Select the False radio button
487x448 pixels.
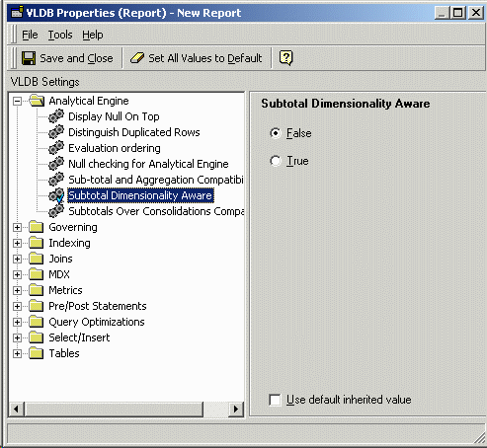(x=276, y=133)
